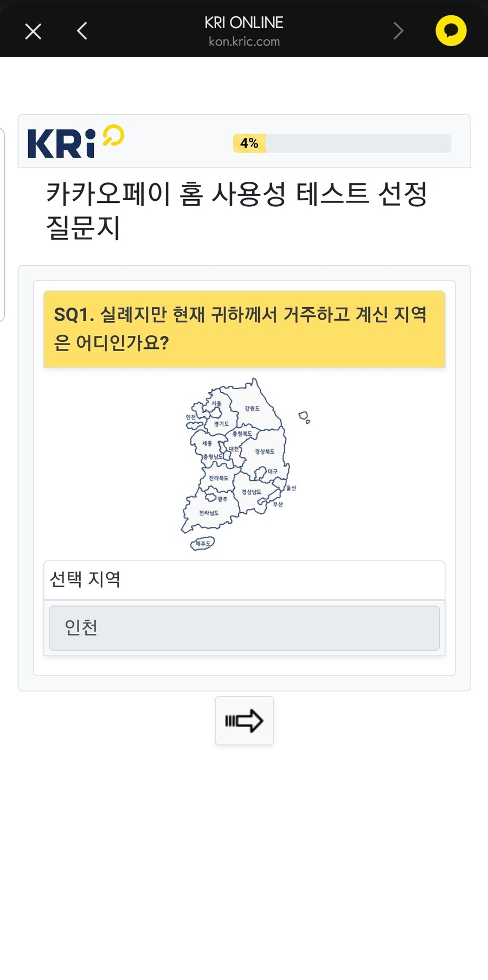Select 전라남도 region on the map
The image size is (488, 980).
(x=208, y=513)
